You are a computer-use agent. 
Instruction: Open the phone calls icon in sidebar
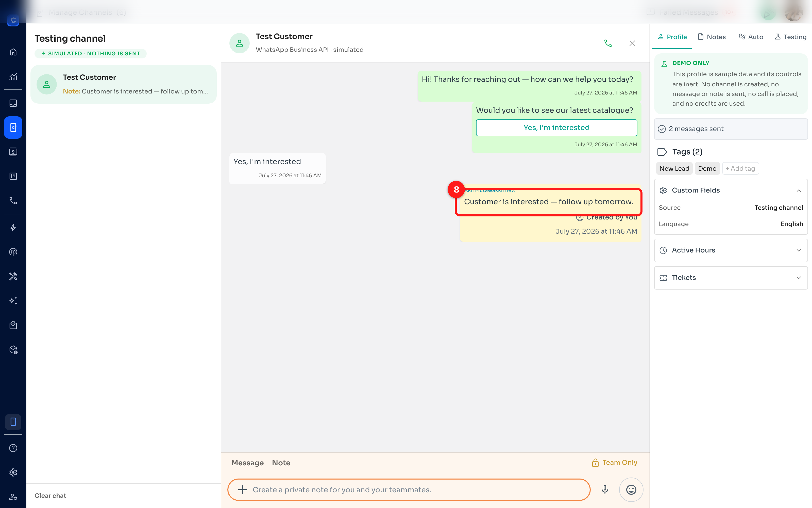coord(13,201)
